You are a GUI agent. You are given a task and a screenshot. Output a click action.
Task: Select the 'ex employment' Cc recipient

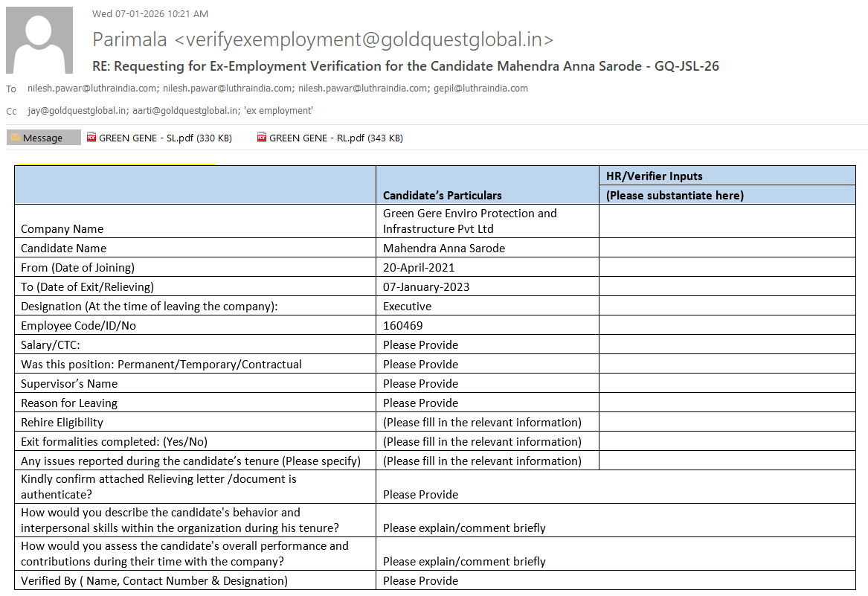278,111
